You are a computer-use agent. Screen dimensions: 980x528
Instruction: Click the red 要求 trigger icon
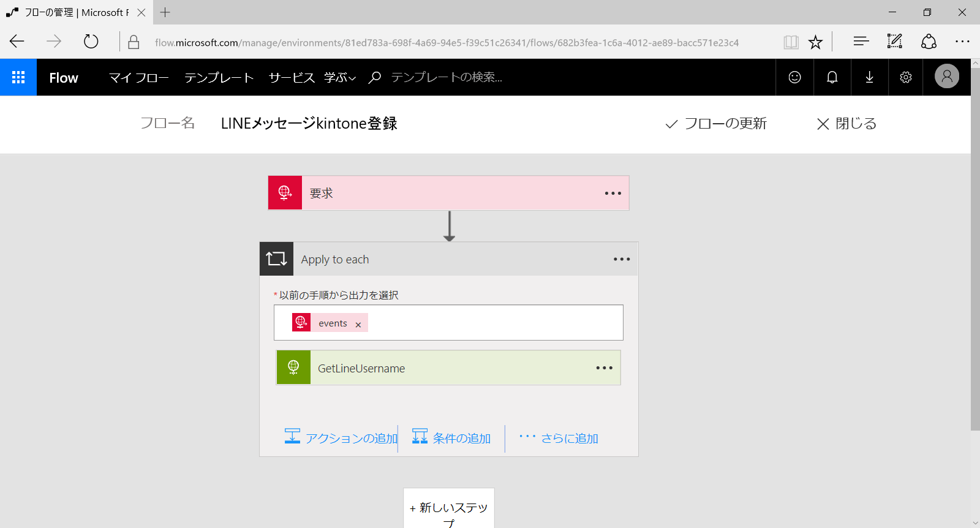[285, 193]
